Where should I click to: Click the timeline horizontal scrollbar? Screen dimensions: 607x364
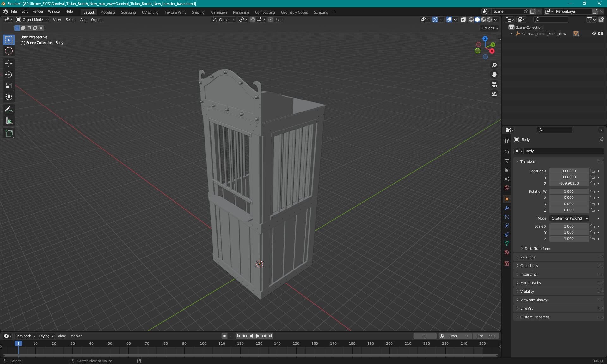coord(250,355)
